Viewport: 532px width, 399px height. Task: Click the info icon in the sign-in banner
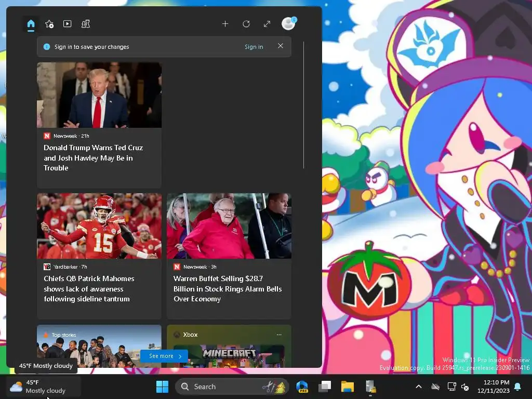click(47, 47)
